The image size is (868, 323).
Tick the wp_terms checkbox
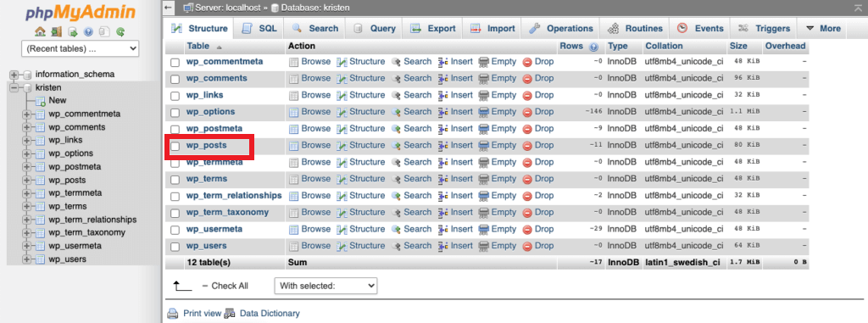point(175,180)
